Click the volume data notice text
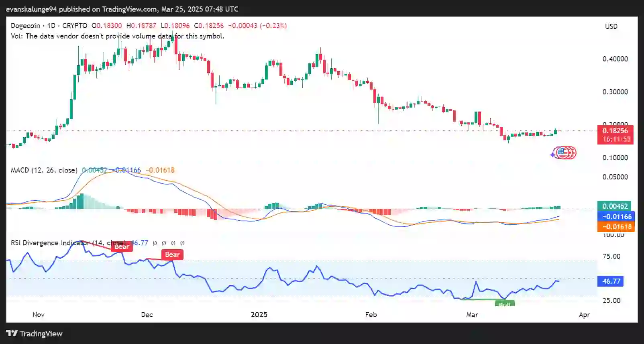The height and width of the screenshot is (344, 644). coord(118,36)
